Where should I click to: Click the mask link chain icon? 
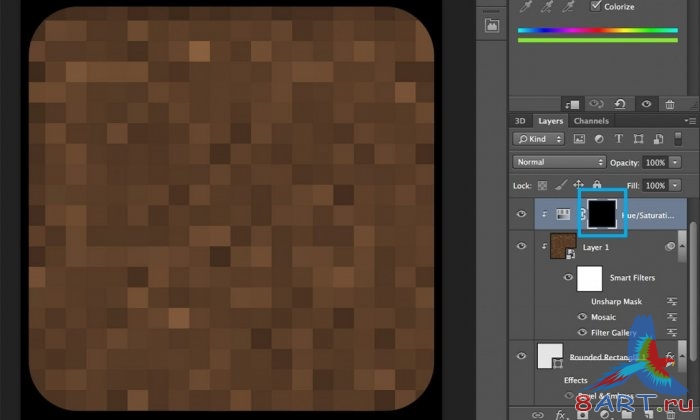click(x=582, y=215)
